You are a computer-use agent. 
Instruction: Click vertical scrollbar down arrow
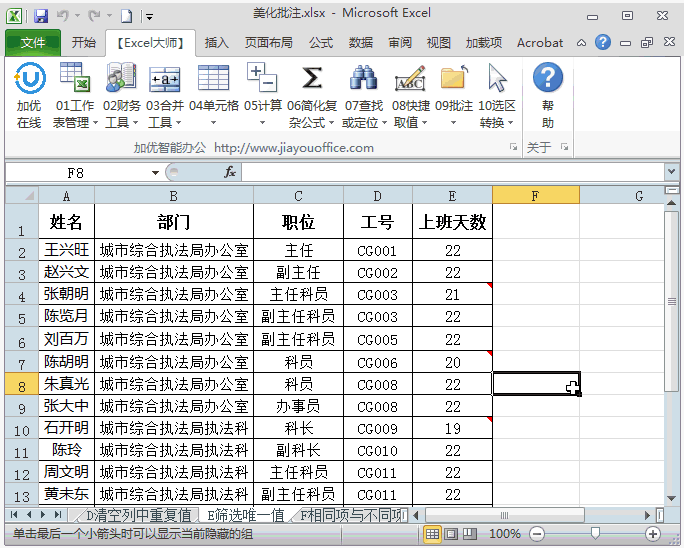[x=672, y=498]
